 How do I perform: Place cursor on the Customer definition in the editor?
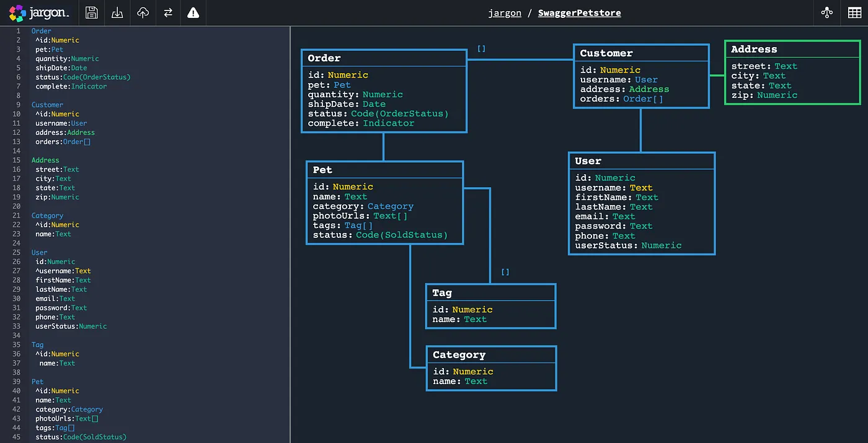[47, 104]
